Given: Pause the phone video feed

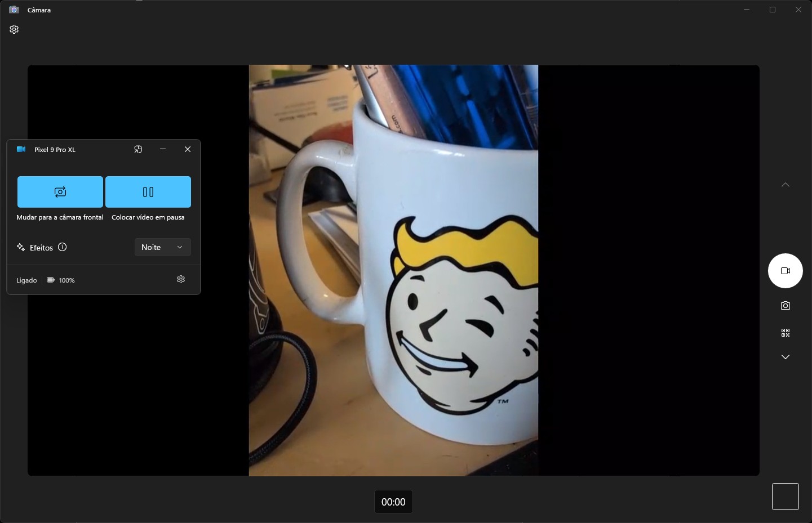Looking at the screenshot, I should pos(148,192).
